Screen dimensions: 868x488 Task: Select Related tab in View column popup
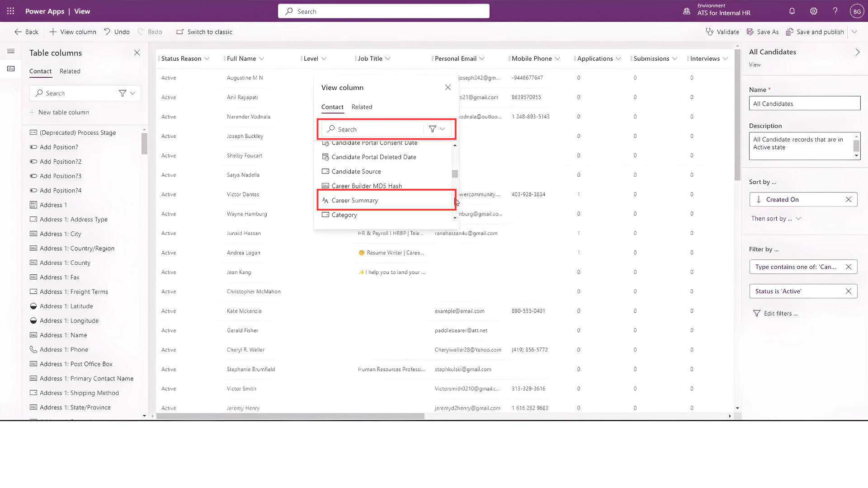pos(362,107)
